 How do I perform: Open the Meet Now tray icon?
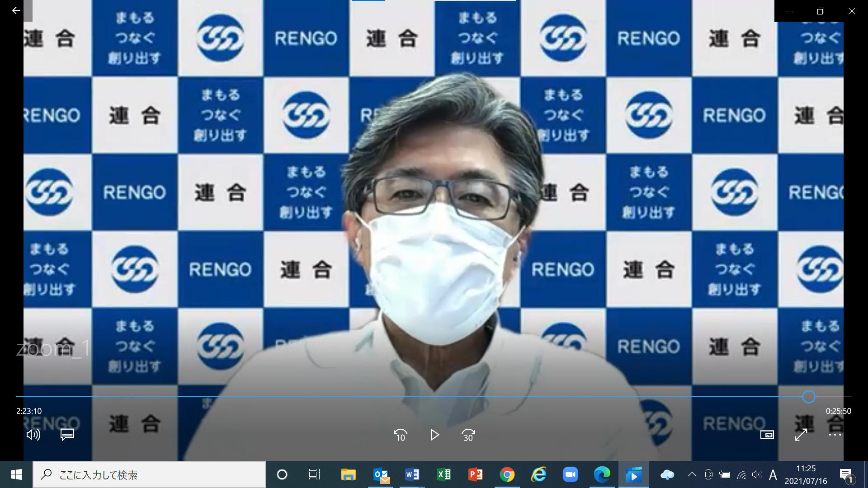(x=708, y=474)
